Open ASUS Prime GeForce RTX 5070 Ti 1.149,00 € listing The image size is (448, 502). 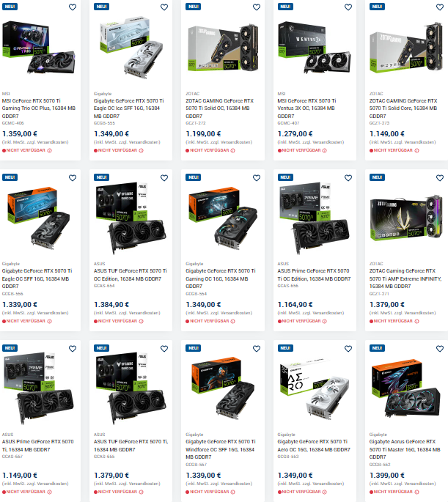tap(38, 446)
